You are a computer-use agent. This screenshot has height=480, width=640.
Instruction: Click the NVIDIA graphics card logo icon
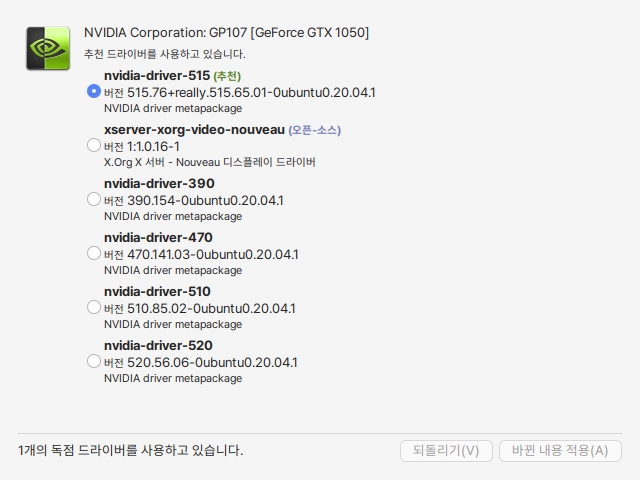coord(48,48)
